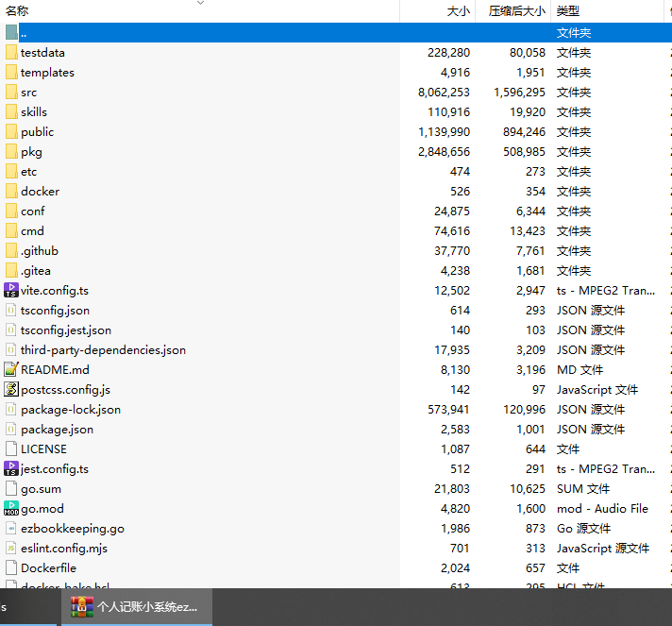Sort by the 名称 column header
The height and width of the screenshot is (626, 672).
point(18,11)
